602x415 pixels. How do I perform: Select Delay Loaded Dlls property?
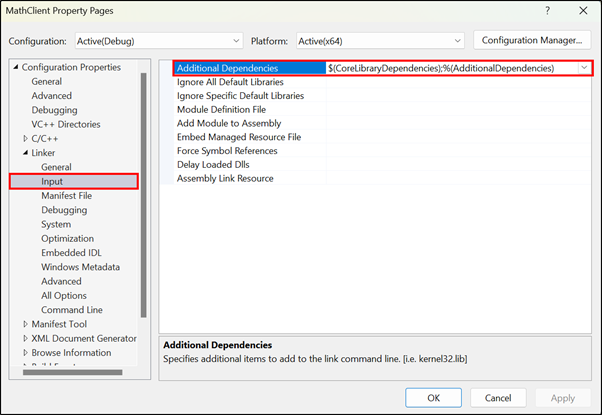[x=213, y=165]
